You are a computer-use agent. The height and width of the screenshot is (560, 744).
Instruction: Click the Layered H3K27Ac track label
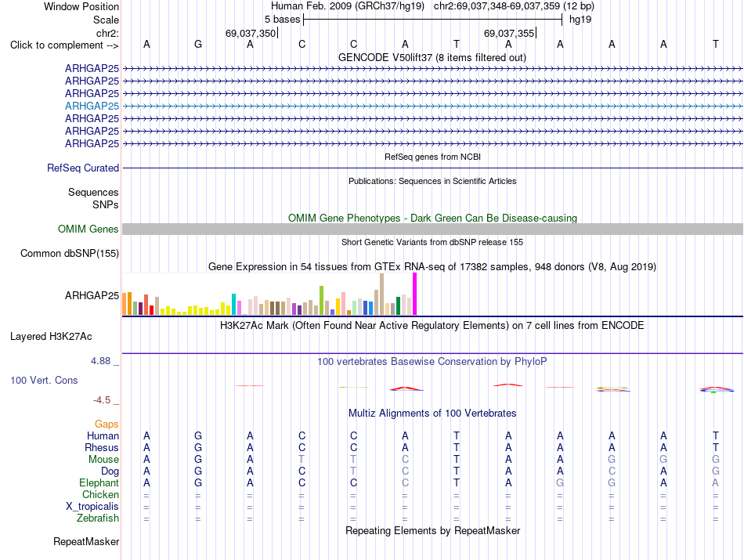click(x=51, y=337)
